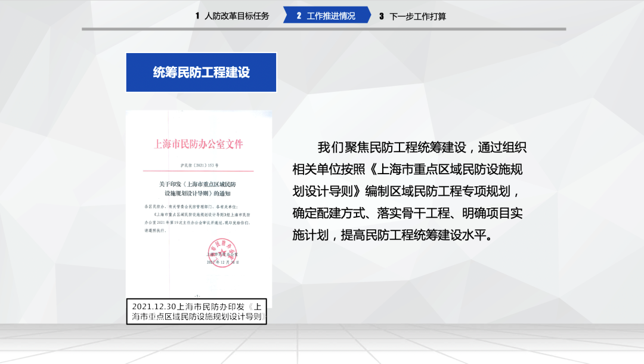Select the red 上海市民防办公室文件 header

[x=199, y=144]
